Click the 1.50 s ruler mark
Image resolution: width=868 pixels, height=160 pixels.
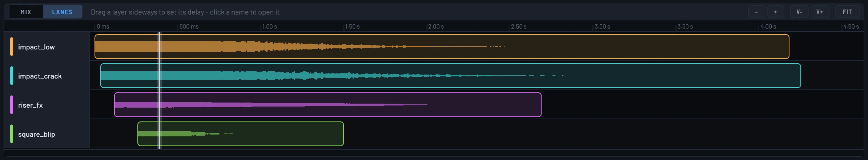pos(352,27)
